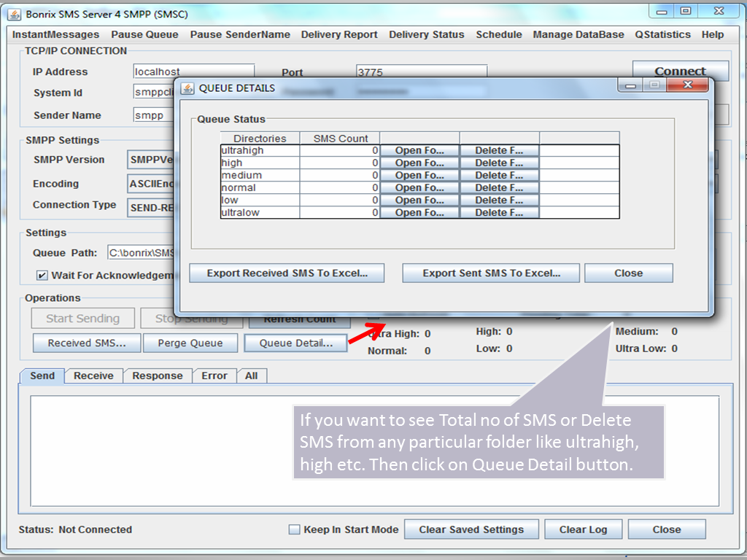Switch to the Receive log tab
747x560 pixels.
(94, 376)
